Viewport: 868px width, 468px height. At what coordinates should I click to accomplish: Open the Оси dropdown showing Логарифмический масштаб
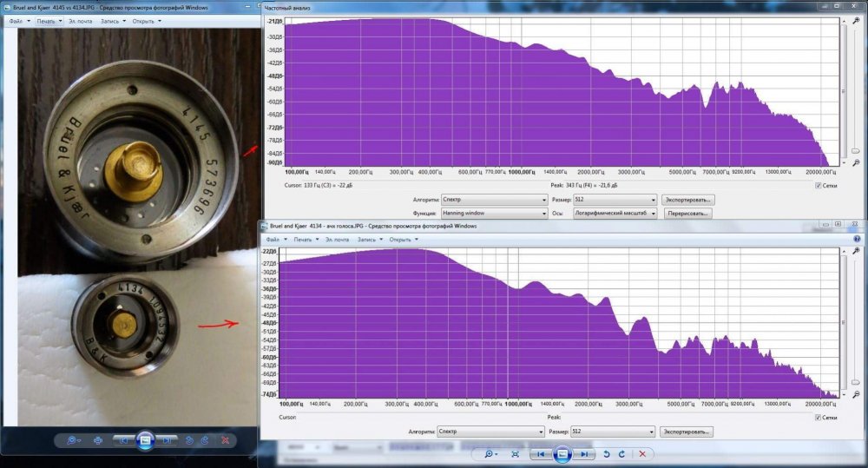(x=614, y=213)
